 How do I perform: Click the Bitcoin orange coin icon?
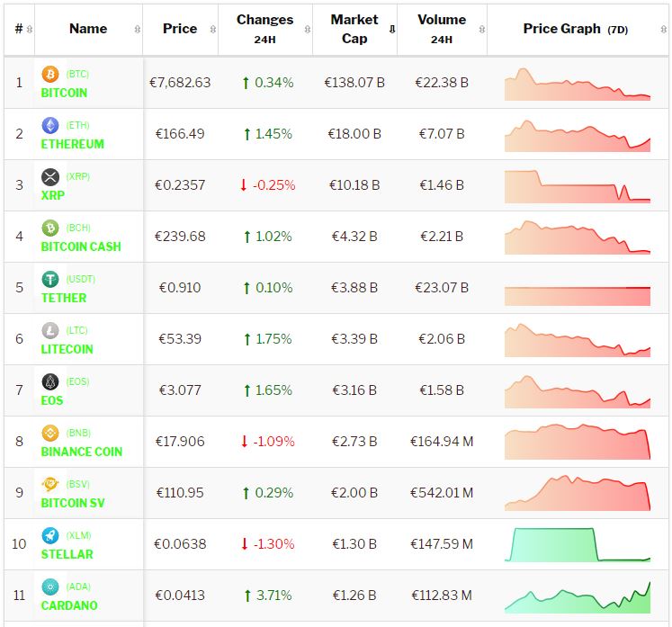click(x=50, y=75)
